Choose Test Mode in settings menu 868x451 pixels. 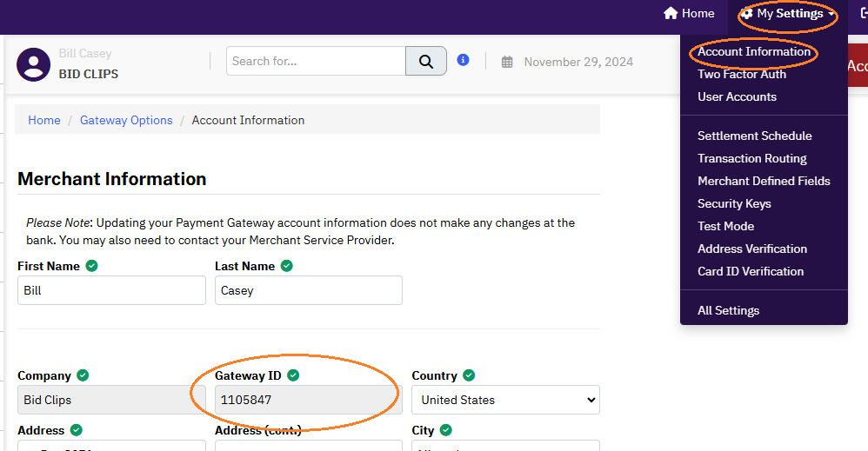pyautogui.click(x=725, y=226)
